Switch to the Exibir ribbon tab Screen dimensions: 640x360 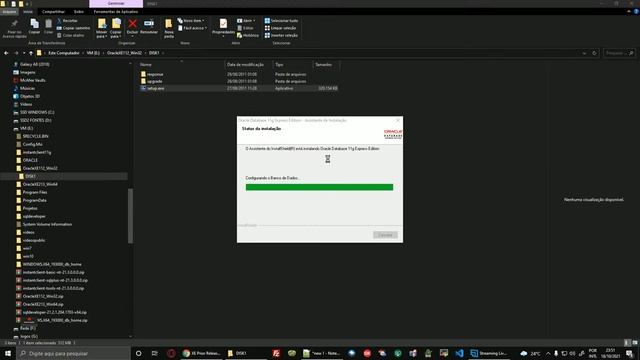click(79, 11)
